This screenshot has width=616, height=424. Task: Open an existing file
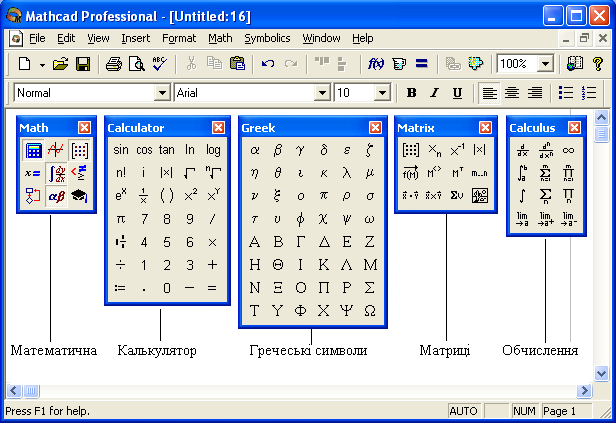60,64
